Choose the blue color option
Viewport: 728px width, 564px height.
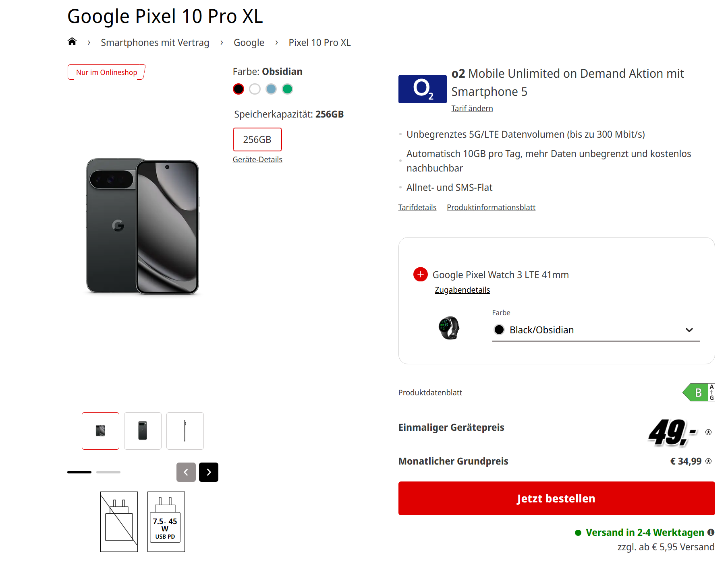(x=271, y=89)
